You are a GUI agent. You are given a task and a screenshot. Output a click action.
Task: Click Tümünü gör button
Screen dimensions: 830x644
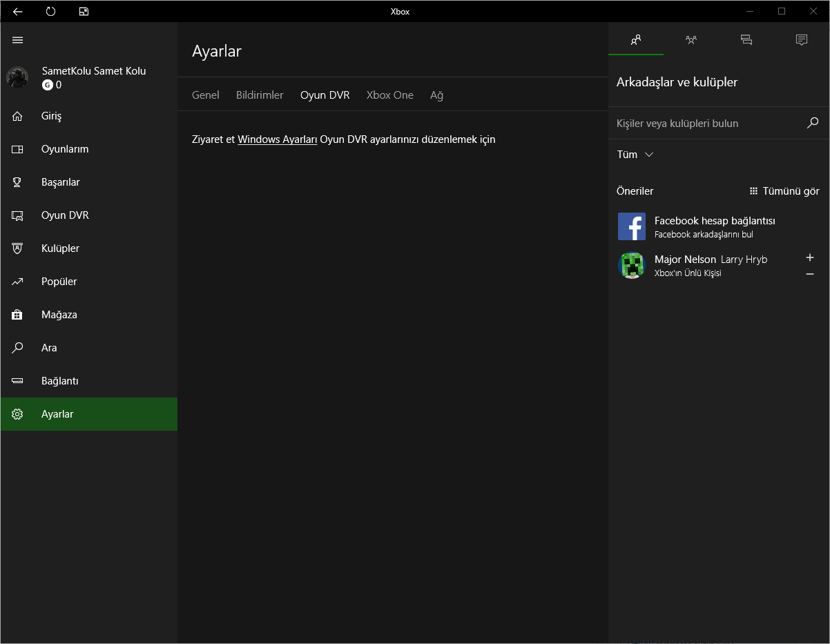click(784, 191)
